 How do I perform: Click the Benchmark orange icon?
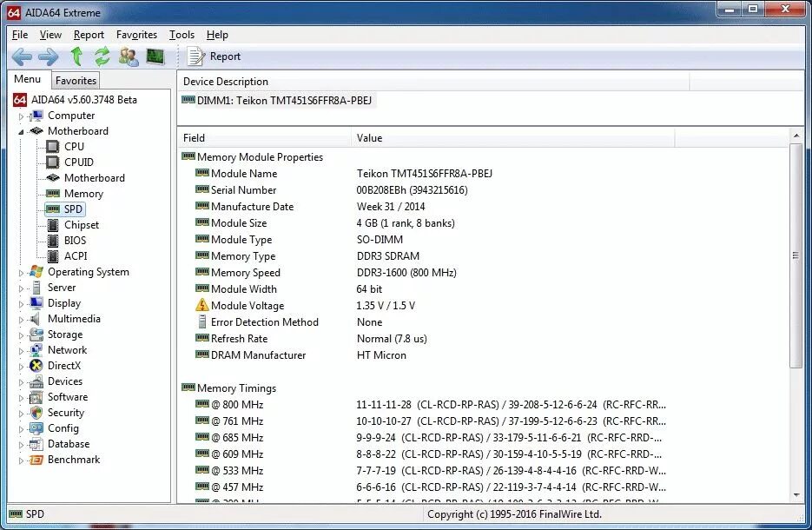(x=36, y=460)
